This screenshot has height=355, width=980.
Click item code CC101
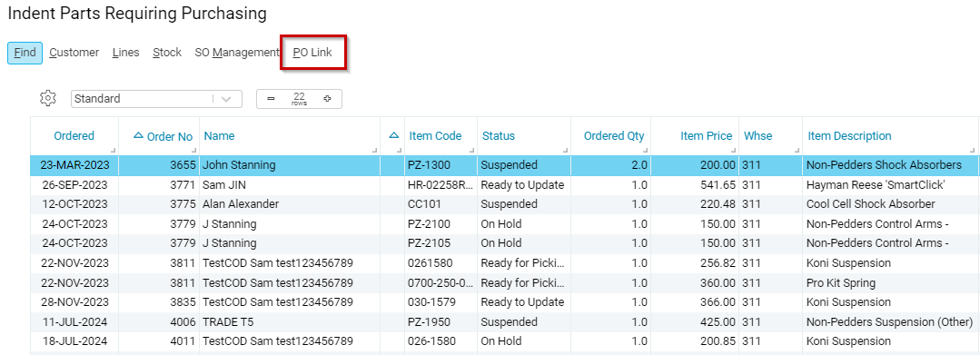pos(423,204)
